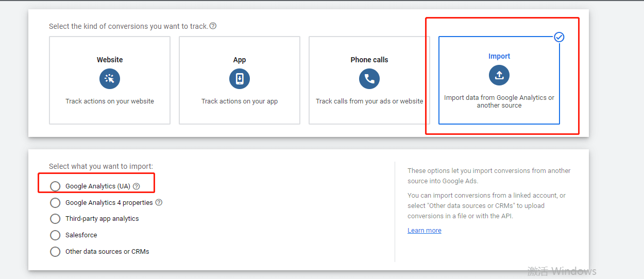Viewport: 644px width, 279px height.
Task: Choose the Website conversion card
Action: pos(110,80)
